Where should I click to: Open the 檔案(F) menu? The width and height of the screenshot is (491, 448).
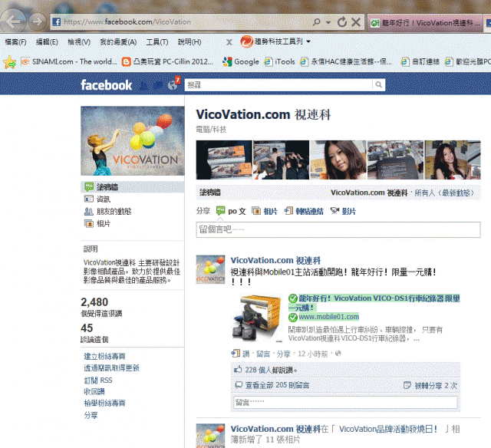tap(15, 42)
